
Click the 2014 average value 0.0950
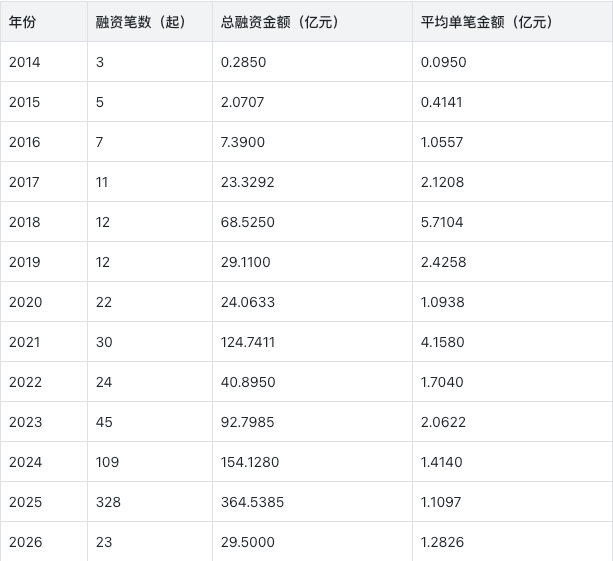tap(443, 62)
